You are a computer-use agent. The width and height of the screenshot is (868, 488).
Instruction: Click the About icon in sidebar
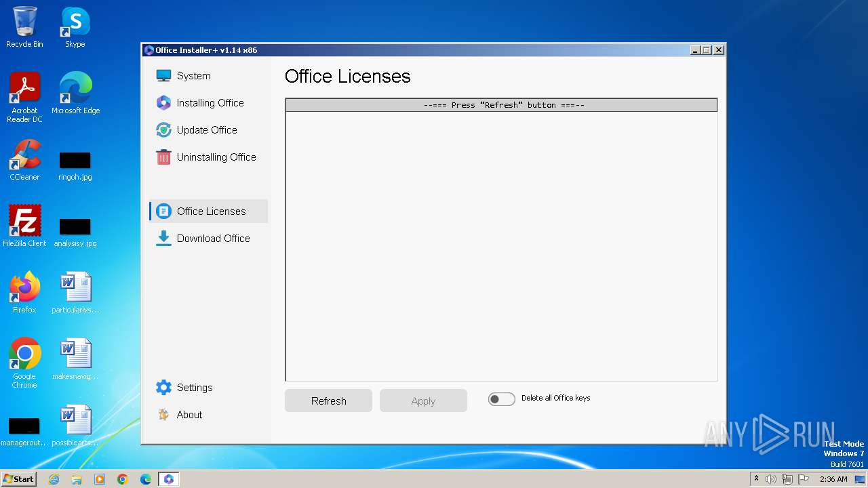click(x=163, y=415)
